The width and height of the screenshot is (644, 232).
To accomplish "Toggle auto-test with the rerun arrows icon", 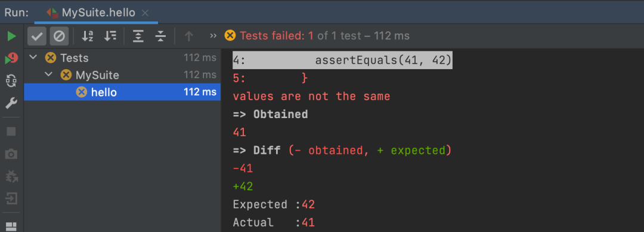I will 11,81.
